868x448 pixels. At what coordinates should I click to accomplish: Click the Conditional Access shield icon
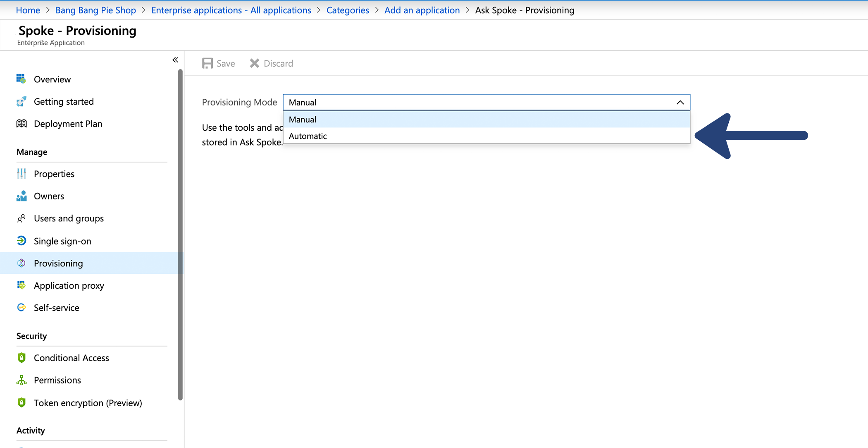click(21, 358)
